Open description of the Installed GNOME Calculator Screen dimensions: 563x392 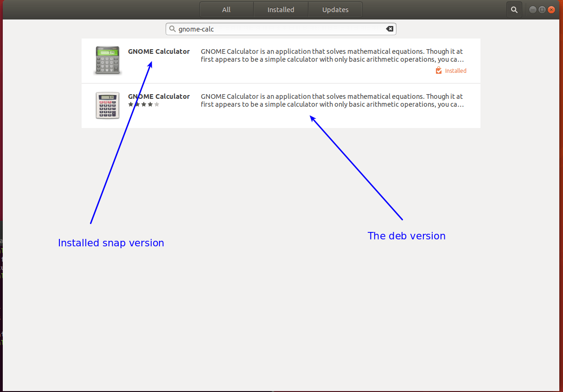coord(332,56)
